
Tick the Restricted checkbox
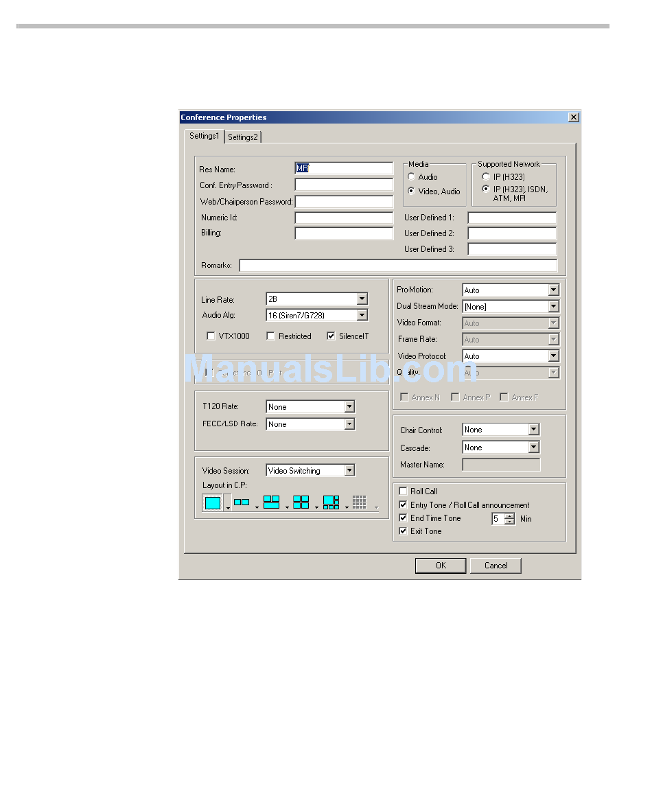click(270, 336)
